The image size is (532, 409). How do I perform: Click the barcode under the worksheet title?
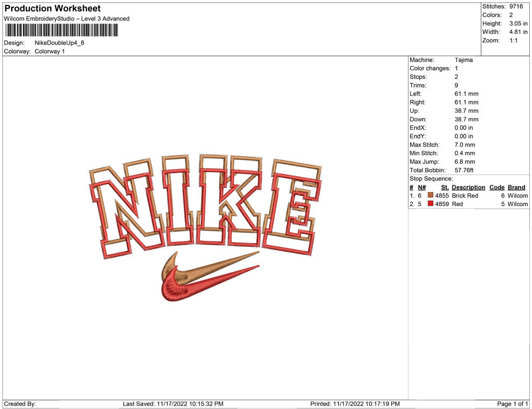61,30
